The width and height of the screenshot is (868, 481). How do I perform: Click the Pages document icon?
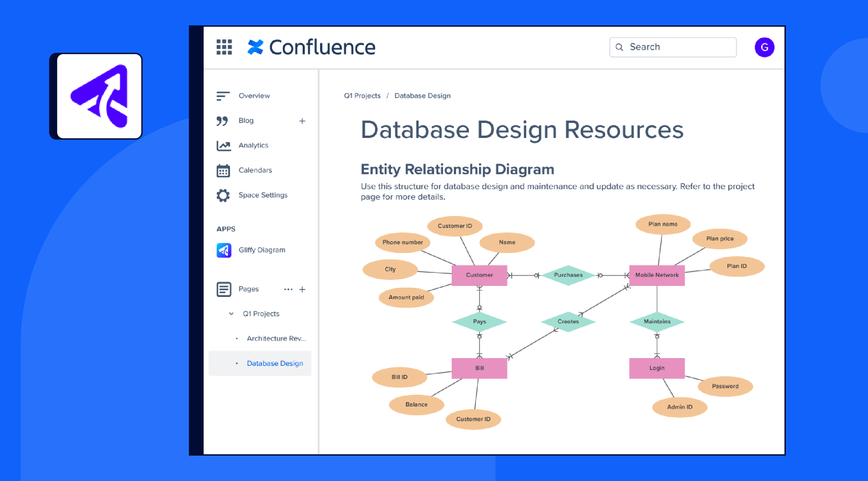(x=224, y=289)
